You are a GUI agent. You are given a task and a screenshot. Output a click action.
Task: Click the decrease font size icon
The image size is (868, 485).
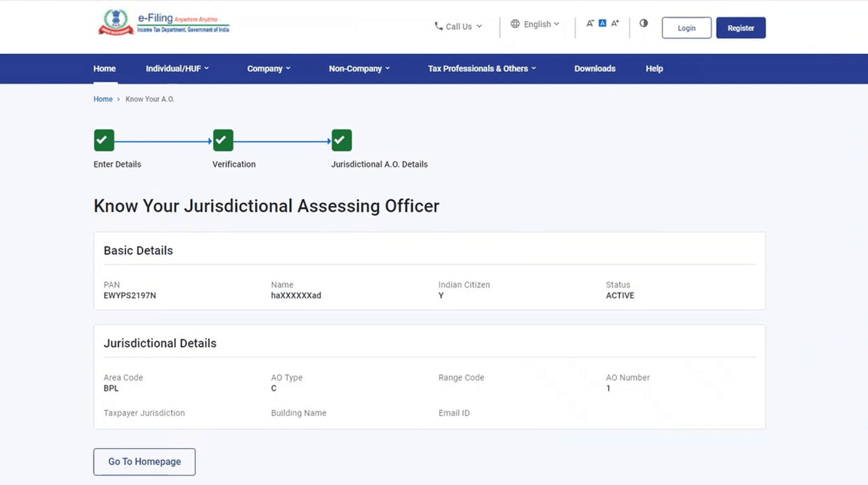590,23
